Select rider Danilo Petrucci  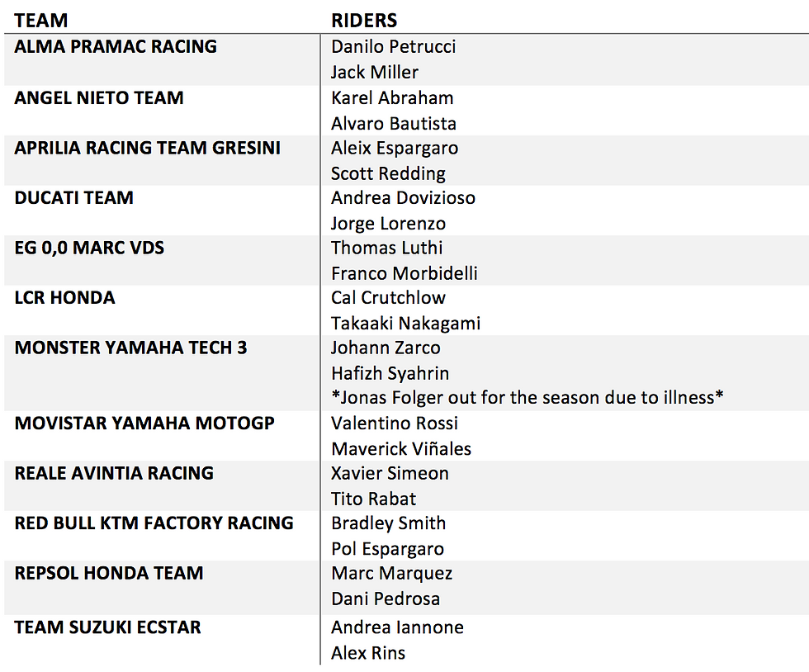(x=393, y=47)
